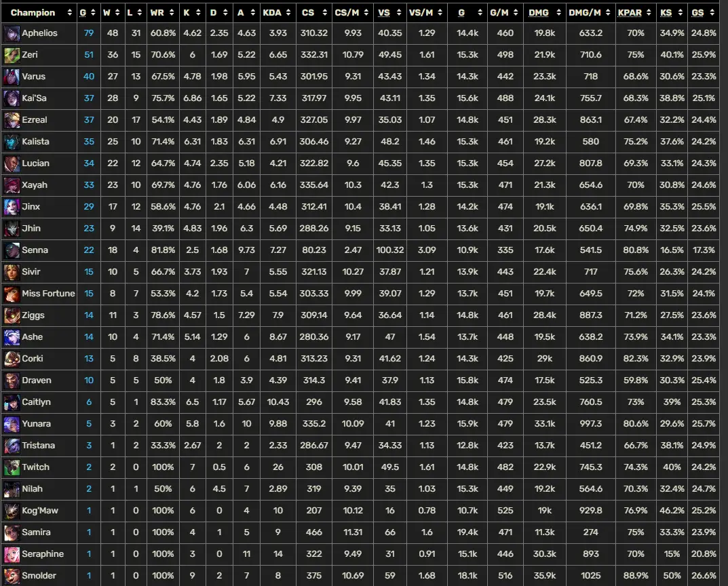Click the Seraphine champion icon
This screenshot has width=728, height=586.
[x=12, y=554]
